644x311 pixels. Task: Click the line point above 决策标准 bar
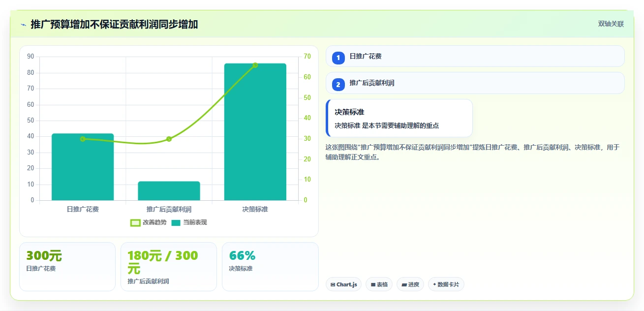(x=255, y=65)
